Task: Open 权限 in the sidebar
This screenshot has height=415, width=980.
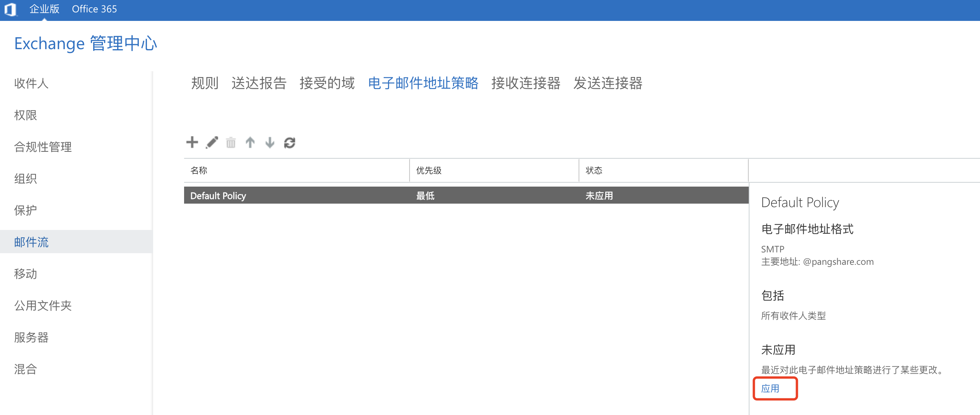Action: pos(26,115)
